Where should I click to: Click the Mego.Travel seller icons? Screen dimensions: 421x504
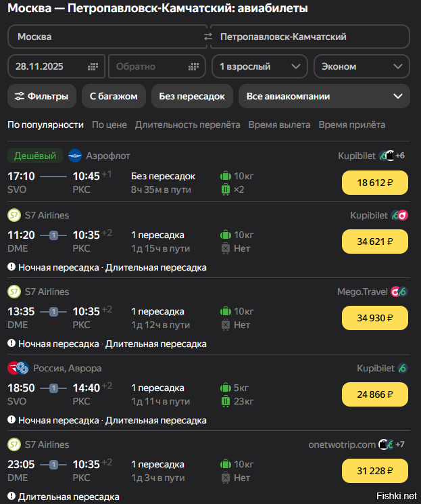(399, 292)
